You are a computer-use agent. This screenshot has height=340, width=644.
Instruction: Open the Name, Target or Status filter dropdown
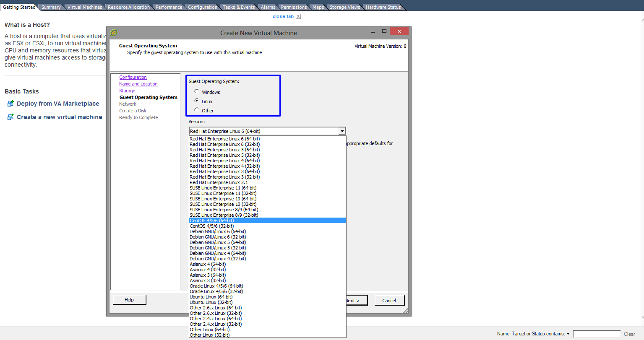point(568,334)
